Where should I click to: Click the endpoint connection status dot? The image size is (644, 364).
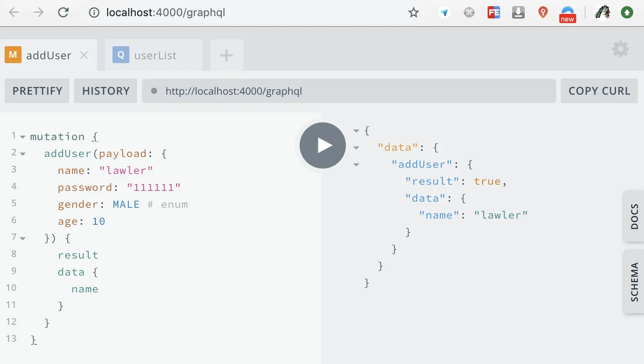coord(154,91)
